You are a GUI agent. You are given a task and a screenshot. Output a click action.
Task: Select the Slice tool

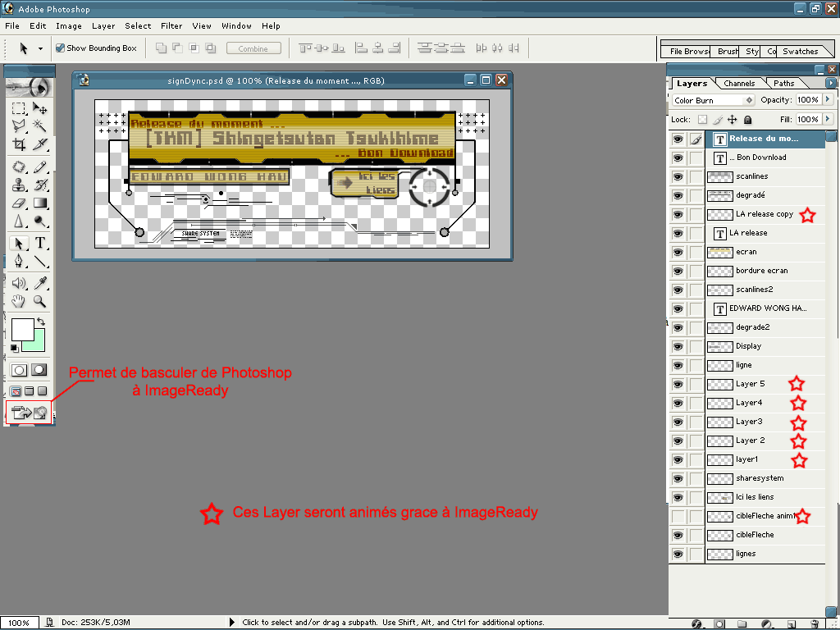[39, 144]
